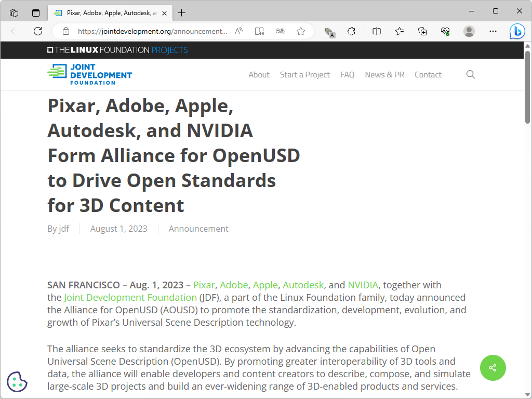Image resolution: width=532 pixels, height=399 pixels.
Task: Open Immersive Reader icon
Action: [259, 31]
